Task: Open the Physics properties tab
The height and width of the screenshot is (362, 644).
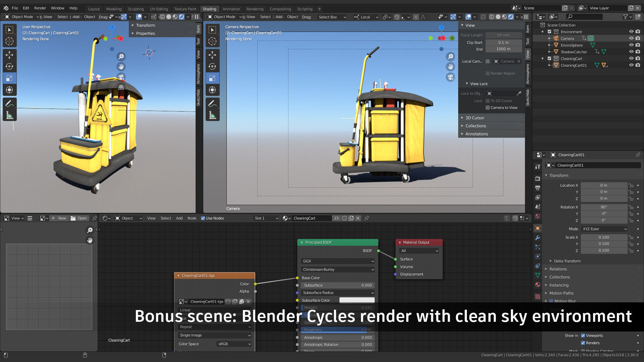Action: click(538, 256)
